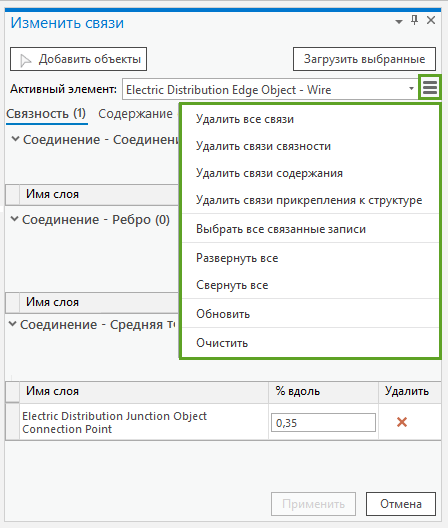Screen dimensions: 448x528
Task: Open the hamburger menu icon
Action: (430, 88)
